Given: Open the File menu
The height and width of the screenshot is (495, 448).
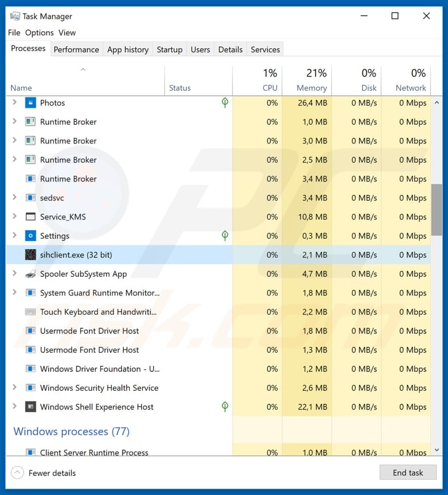Looking at the screenshot, I should click(14, 32).
